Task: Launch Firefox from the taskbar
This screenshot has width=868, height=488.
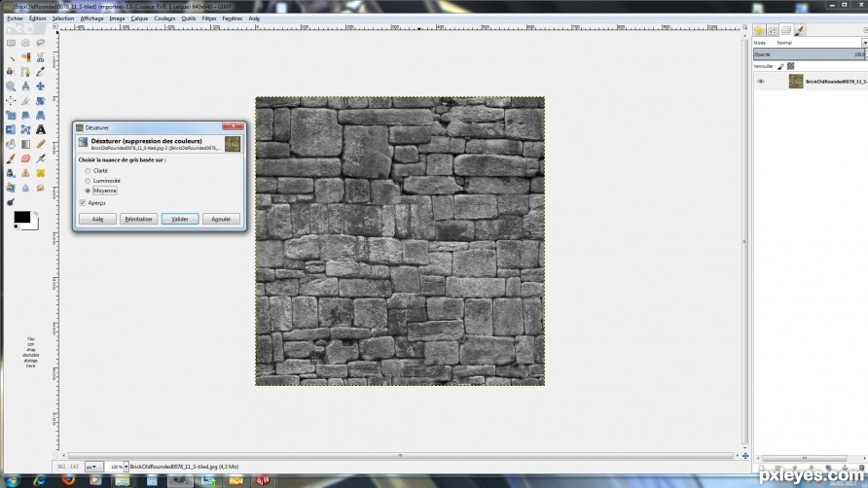Action: (x=68, y=480)
